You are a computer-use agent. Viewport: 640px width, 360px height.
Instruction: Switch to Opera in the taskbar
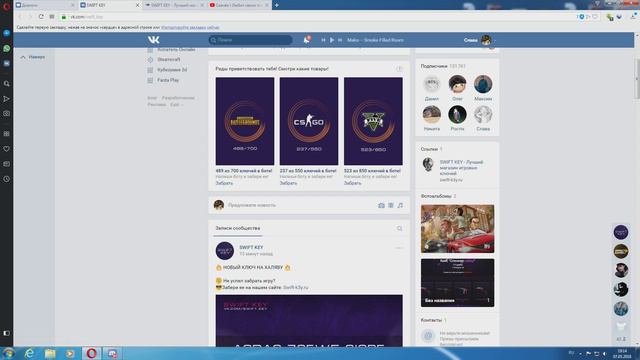91,353
